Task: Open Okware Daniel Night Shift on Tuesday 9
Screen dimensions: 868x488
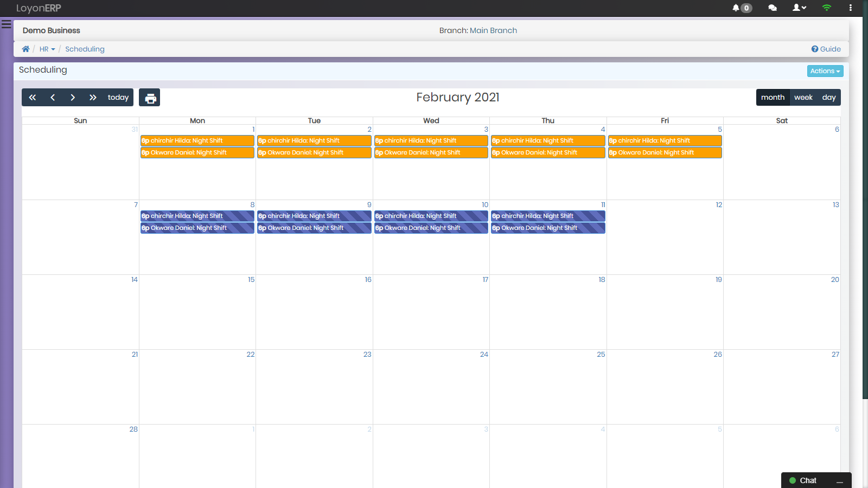Action: click(314, 228)
